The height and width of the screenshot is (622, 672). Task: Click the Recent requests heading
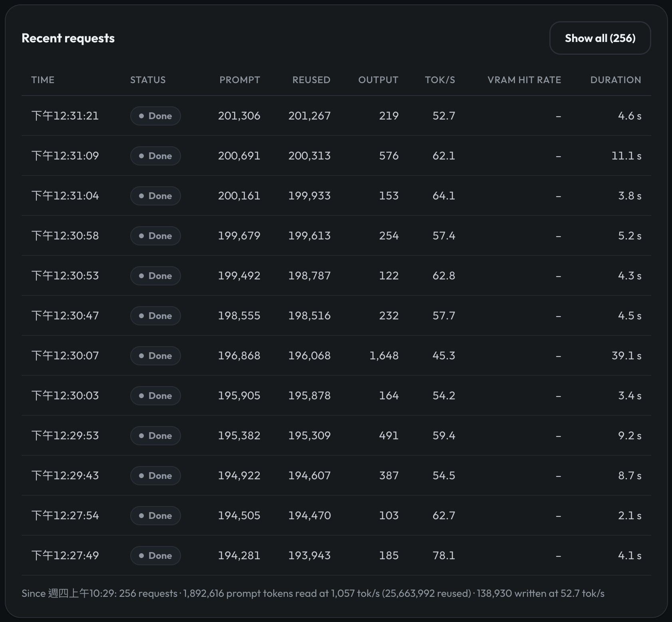[x=68, y=38]
